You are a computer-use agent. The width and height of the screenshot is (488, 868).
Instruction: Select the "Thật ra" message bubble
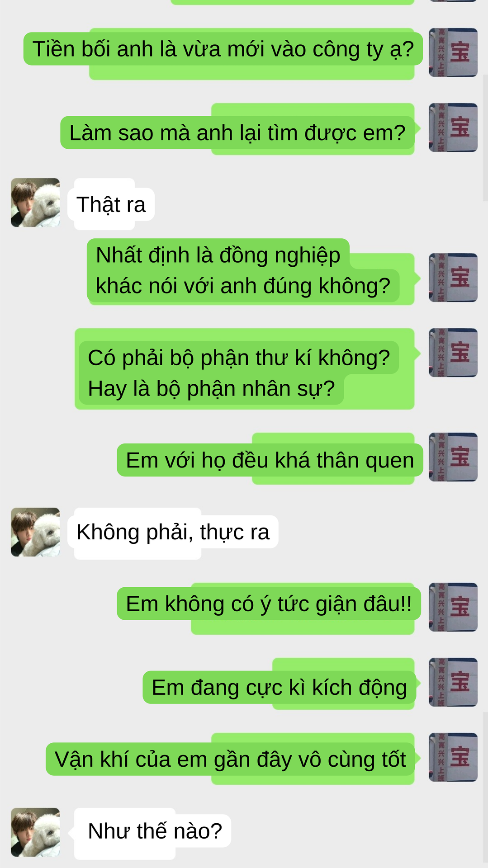pyautogui.click(x=111, y=204)
